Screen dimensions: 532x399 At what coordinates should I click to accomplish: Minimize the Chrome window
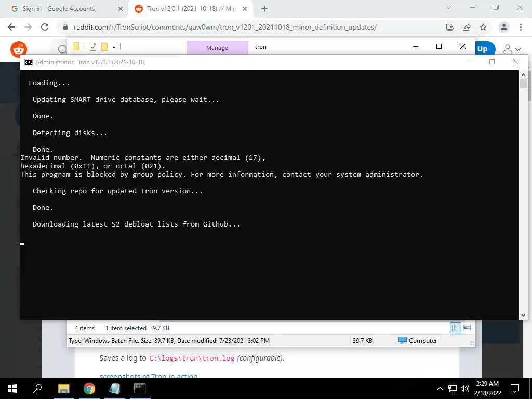tap(472, 7)
